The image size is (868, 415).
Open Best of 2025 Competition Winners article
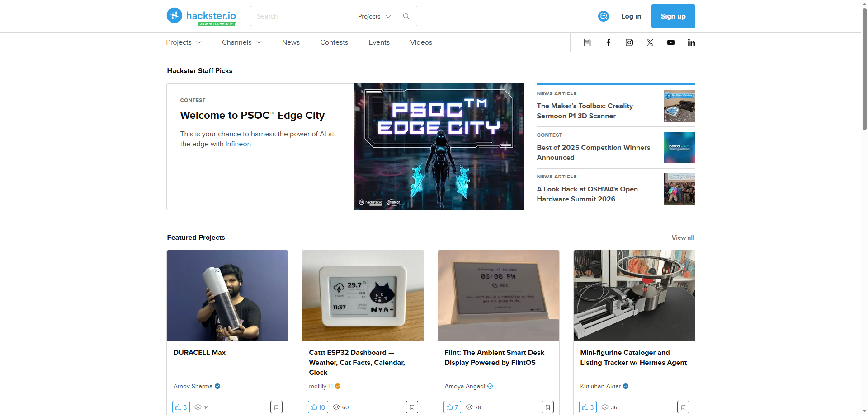(593, 153)
